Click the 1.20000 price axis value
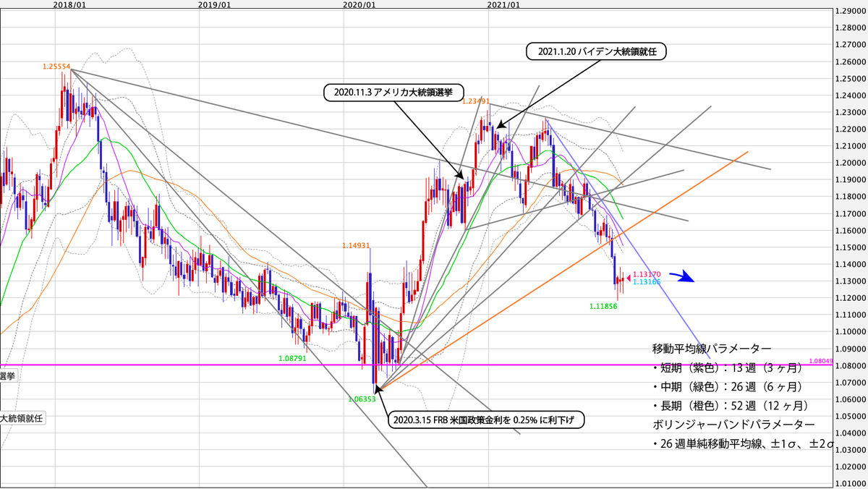Screen dimensions: 868x489 (851, 163)
